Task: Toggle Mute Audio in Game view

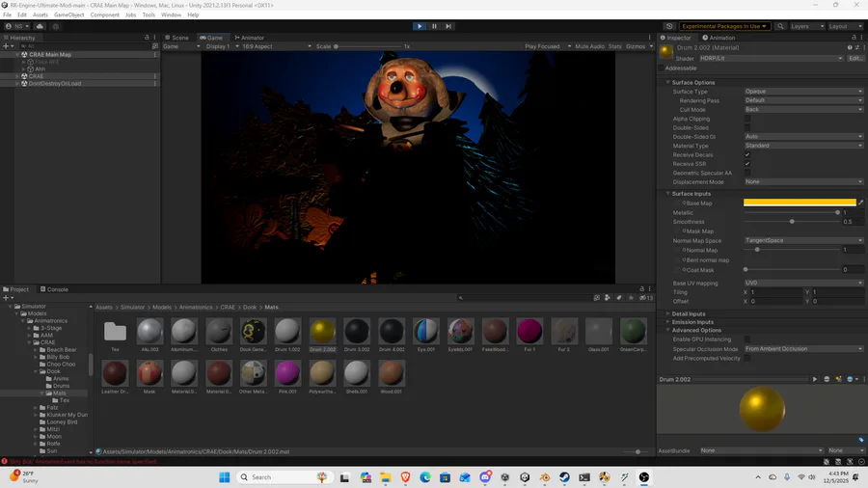Action: (589, 46)
